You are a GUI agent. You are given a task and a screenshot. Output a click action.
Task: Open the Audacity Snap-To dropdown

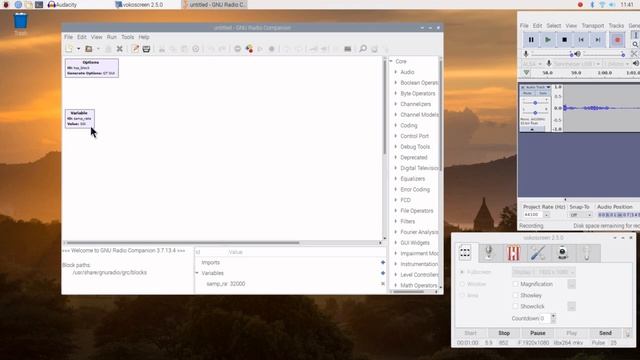(x=580, y=215)
